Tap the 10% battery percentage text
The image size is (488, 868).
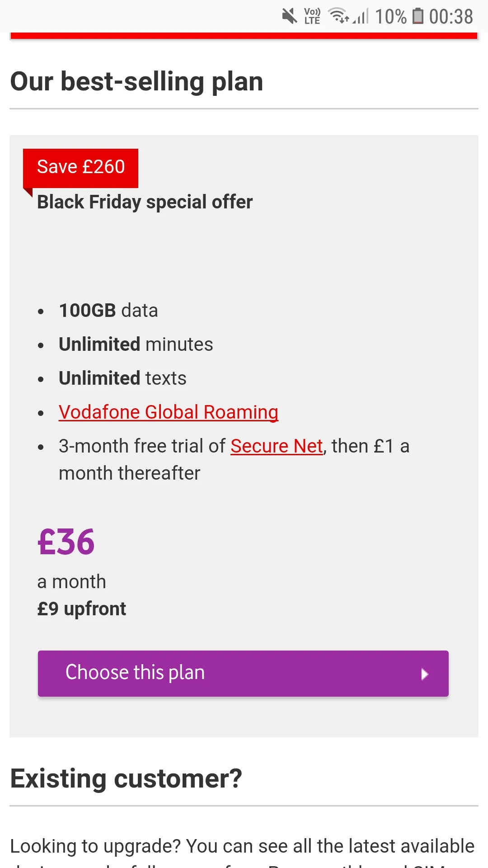coord(391,17)
